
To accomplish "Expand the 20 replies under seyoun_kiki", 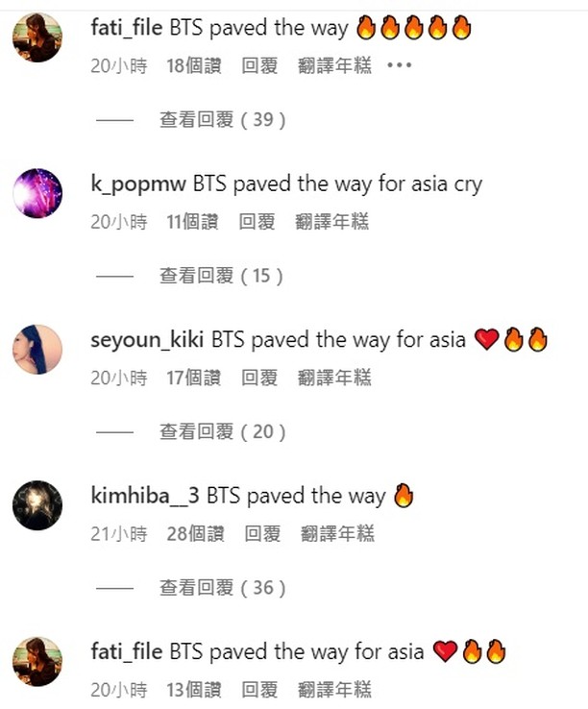I will (223, 431).
